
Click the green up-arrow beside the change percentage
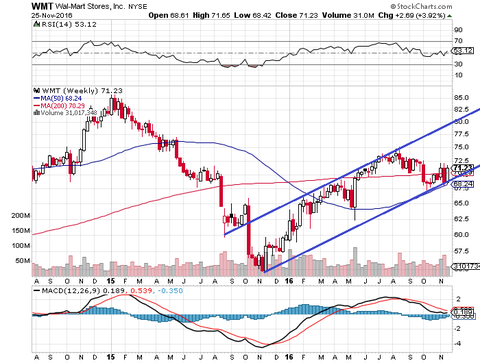(450, 16)
